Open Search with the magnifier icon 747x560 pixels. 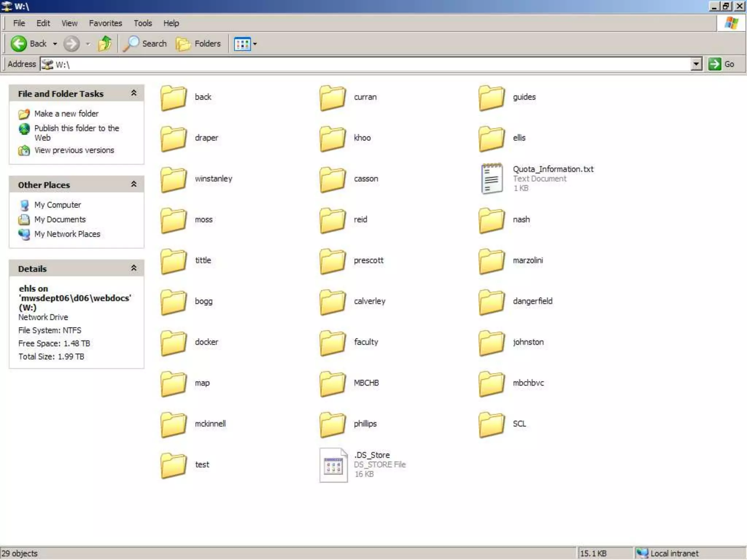click(x=131, y=44)
